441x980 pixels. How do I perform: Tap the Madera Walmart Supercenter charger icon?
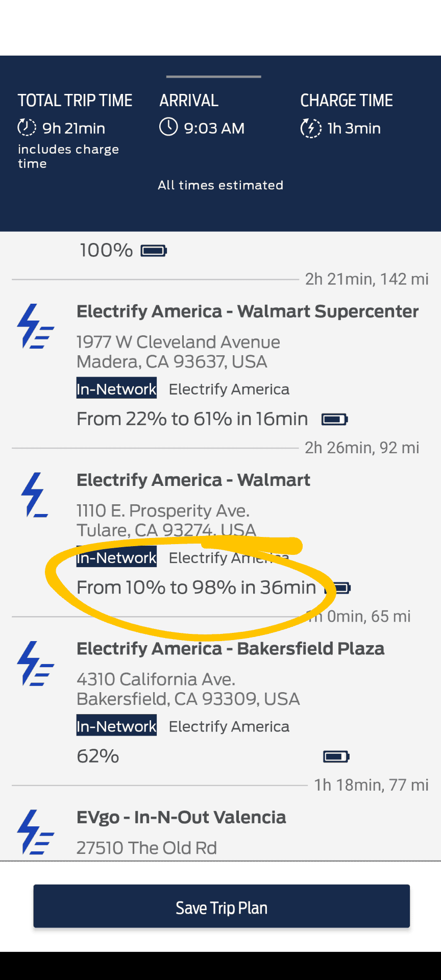(x=36, y=327)
